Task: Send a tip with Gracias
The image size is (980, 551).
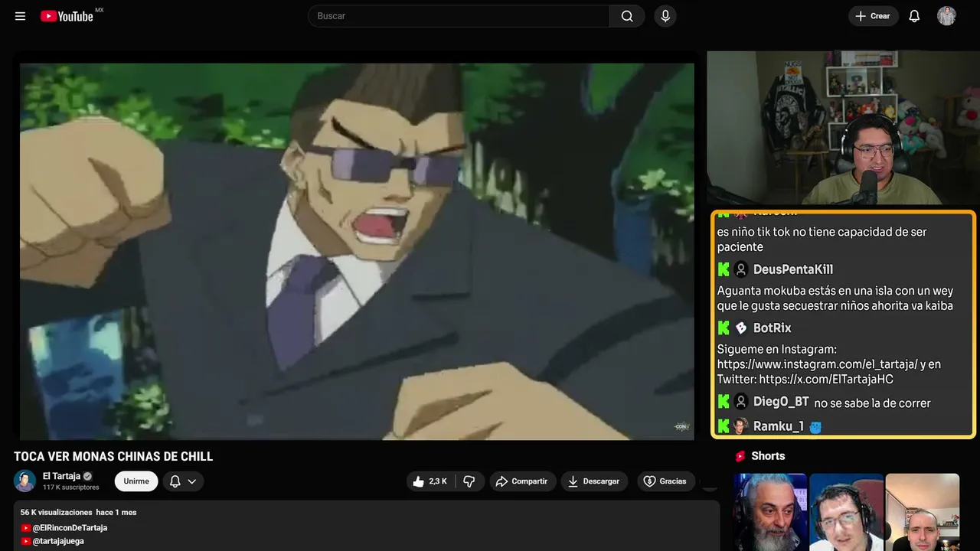Action: (x=665, y=481)
